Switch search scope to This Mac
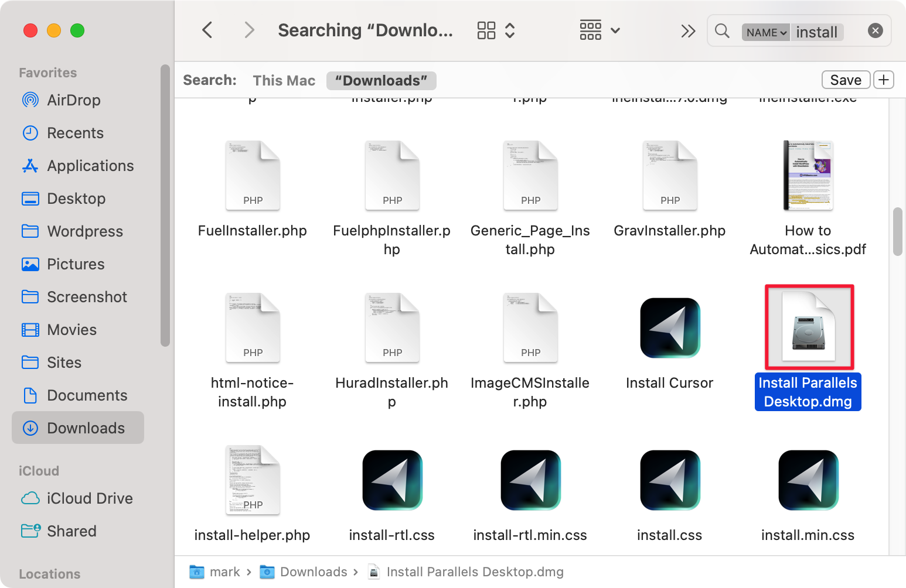The image size is (906, 588). click(284, 80)
